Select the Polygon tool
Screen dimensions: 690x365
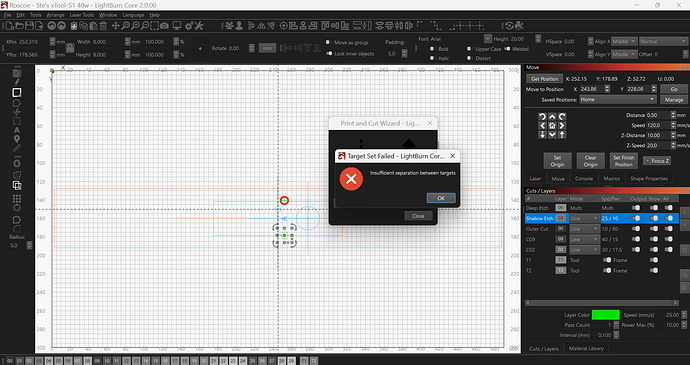(x=17, y=103)
